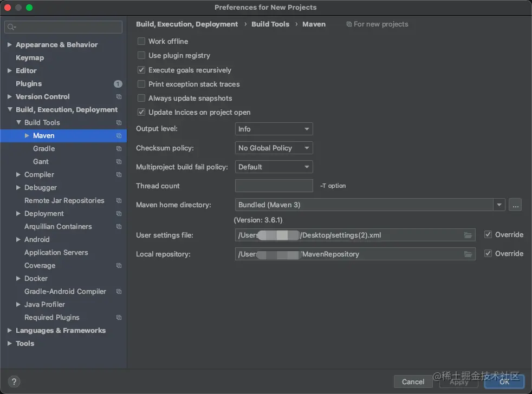Open help with the question mark button
532x394 pixels.
tap(14, 382)
